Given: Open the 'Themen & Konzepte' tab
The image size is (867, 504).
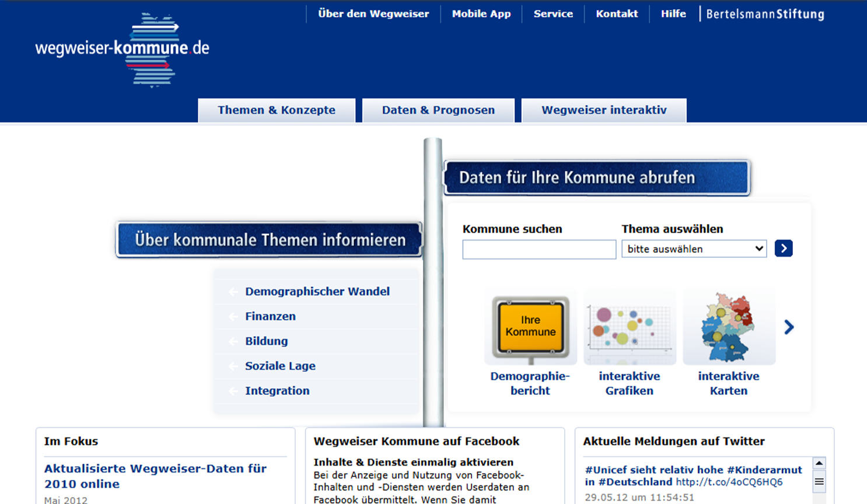Looking at the screenshot, I should click(x=277, y=110).
